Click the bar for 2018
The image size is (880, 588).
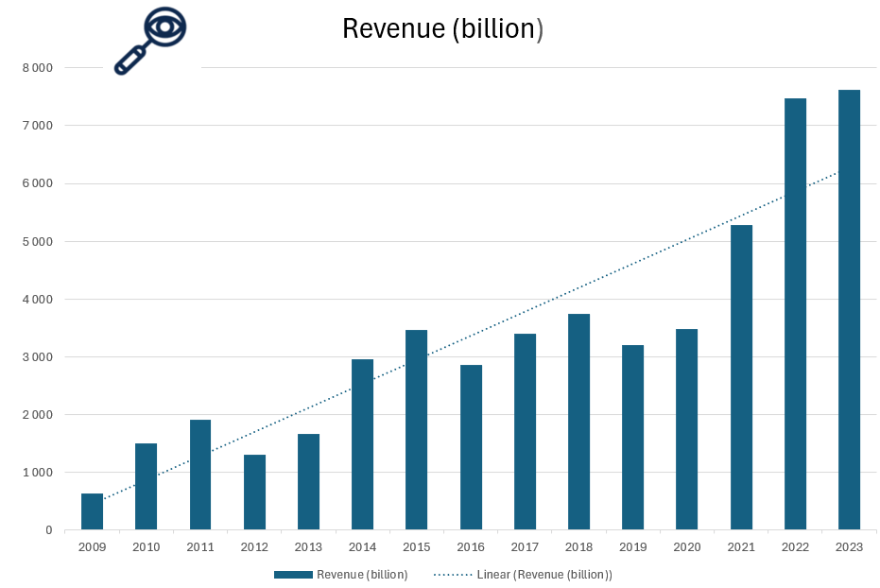tap(578, 422)
